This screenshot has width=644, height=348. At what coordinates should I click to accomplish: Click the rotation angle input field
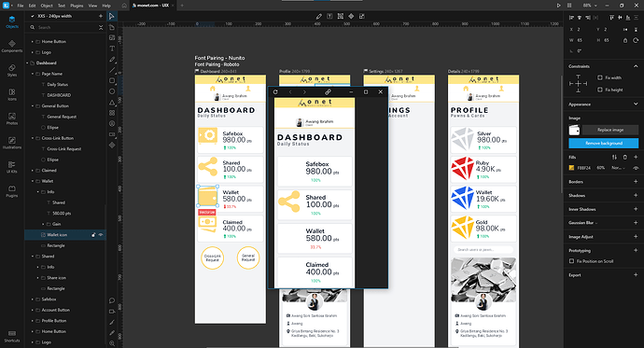(x=580, y=51)
